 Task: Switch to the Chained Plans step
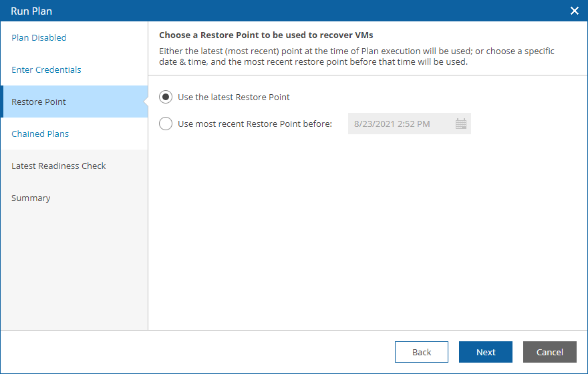(x=40, y=134)
